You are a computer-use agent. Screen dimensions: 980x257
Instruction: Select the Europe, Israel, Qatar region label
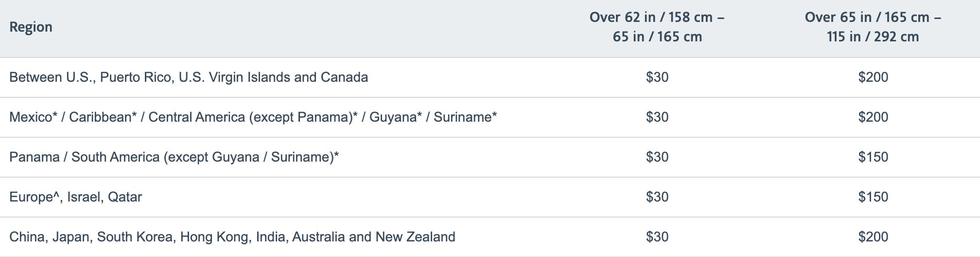pyautogui.click(x=76, y=197)
